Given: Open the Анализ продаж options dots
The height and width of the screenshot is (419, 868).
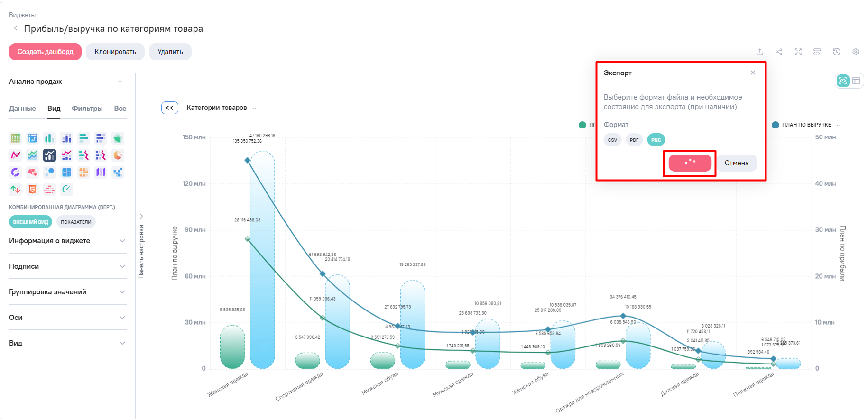Looking at the screenshot, I should 120,82.
